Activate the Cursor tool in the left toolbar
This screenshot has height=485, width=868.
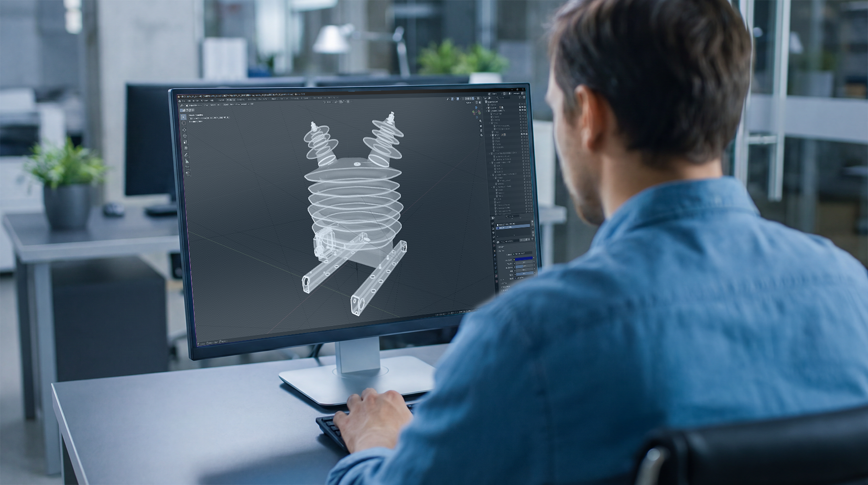(x=184, y=123)
